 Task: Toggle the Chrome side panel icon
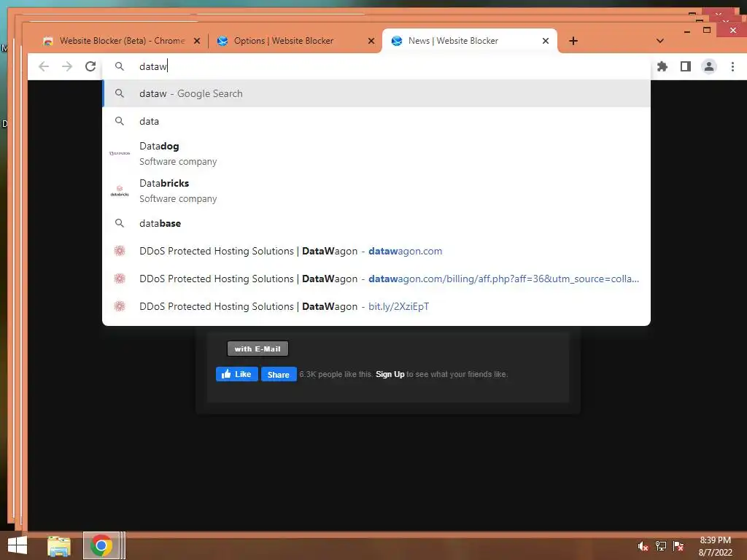point(686,66)
